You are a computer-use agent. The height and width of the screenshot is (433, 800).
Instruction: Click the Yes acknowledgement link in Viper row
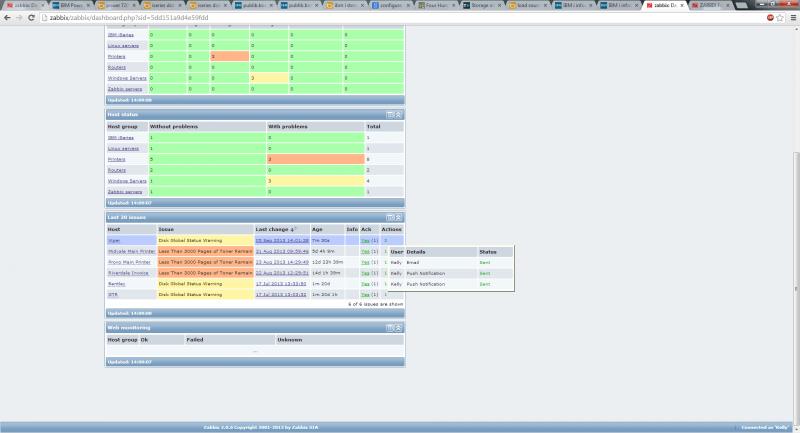click(365, 240)
